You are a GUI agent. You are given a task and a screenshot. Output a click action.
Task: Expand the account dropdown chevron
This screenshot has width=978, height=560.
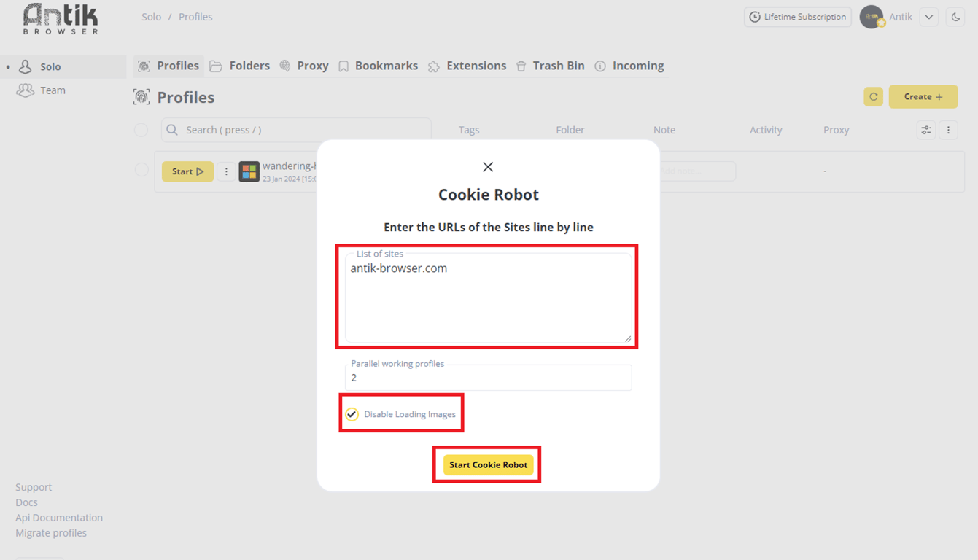[x=929, y=17]
